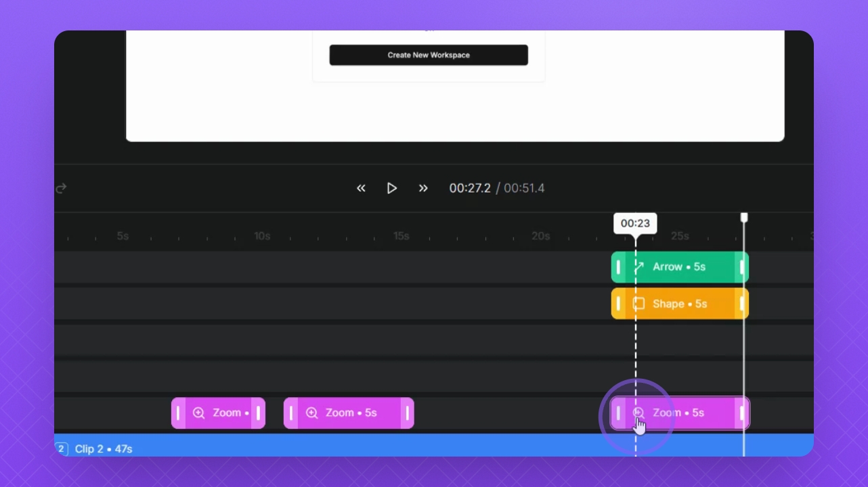
Task: Click the 20s mark on the ruler
Action: 541,236
